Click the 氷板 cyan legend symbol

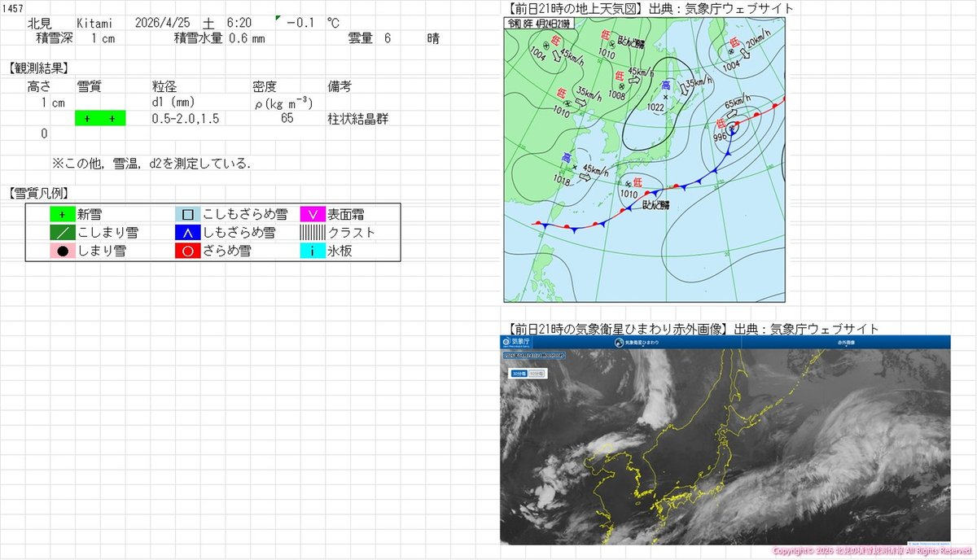(310, 251)
